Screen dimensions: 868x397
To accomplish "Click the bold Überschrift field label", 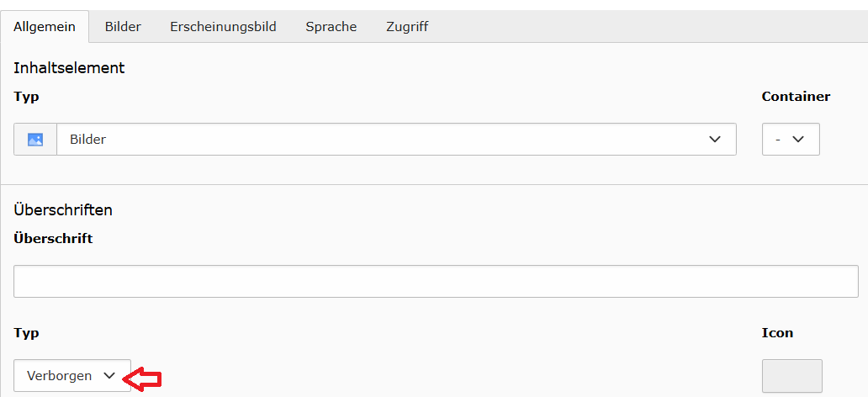I will click(x=53, y=238).
